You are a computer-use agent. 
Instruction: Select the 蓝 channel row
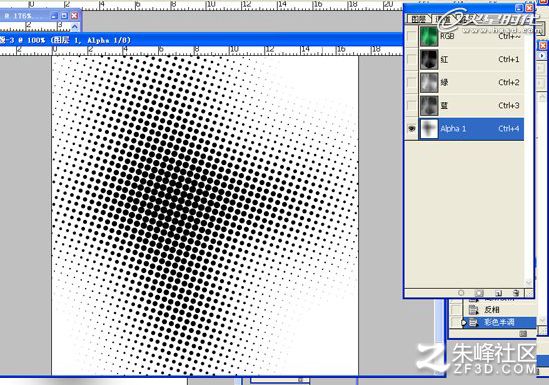pyautogui.click(x=464, y=106)
